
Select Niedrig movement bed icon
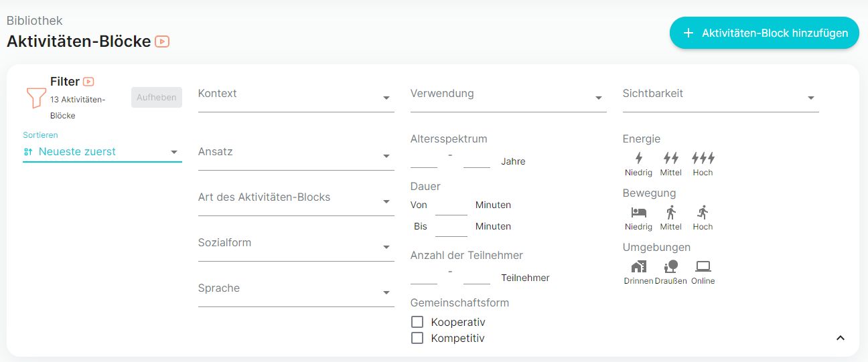(638, 212)
